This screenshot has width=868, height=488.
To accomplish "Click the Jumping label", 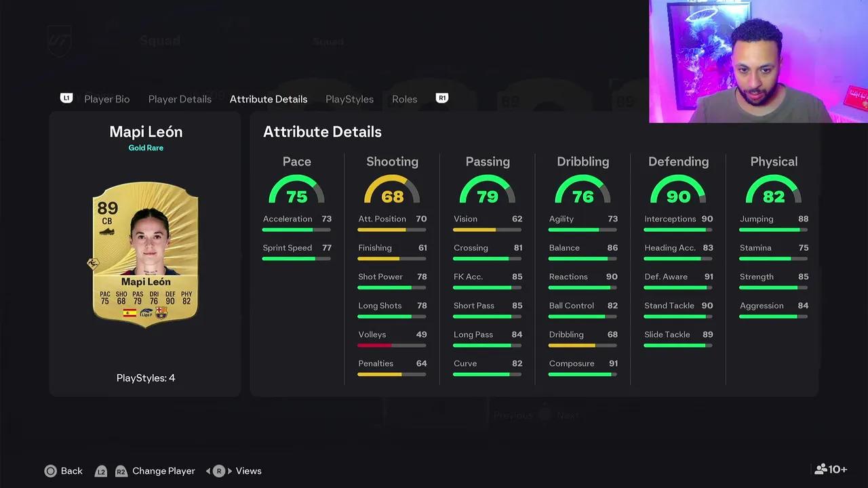I will coord(757,219).
